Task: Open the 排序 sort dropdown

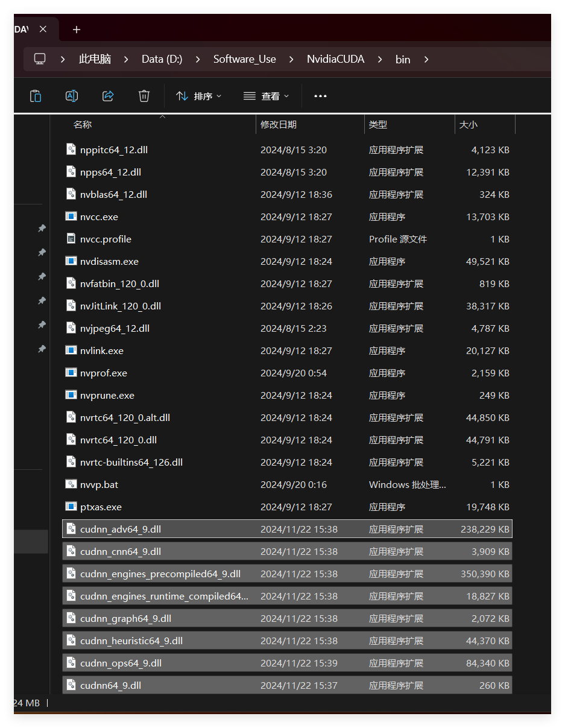Action: (198, 96)
